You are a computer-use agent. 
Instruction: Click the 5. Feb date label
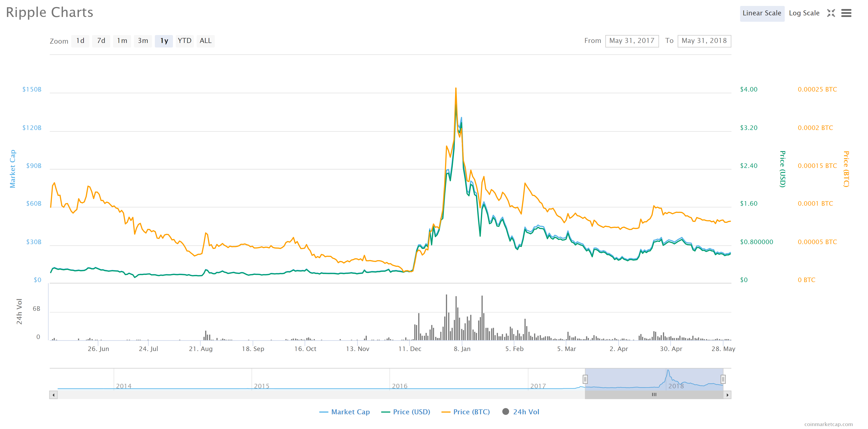[x=514, y=349]
